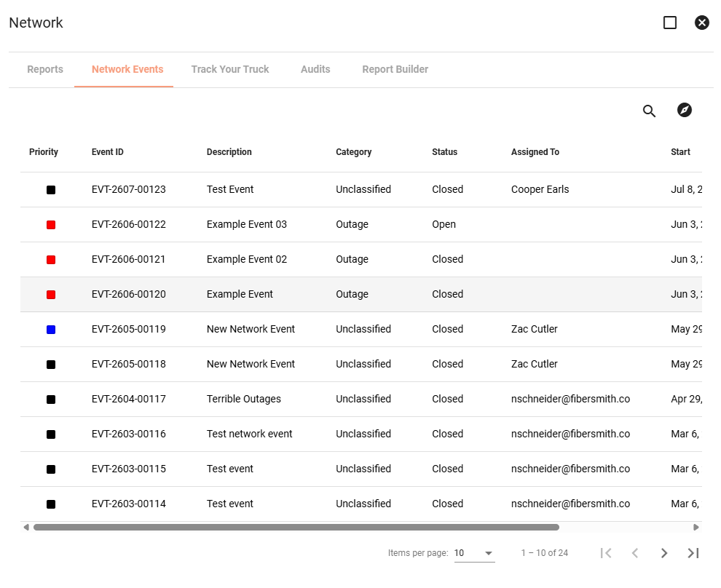
Task: Click the 'Cooper Earls' assignee cell
Action: coord(540,189)
